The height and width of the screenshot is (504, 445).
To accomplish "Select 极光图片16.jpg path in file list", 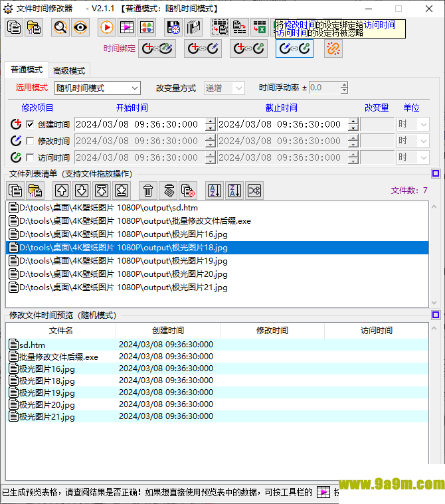I will (217, 234).
